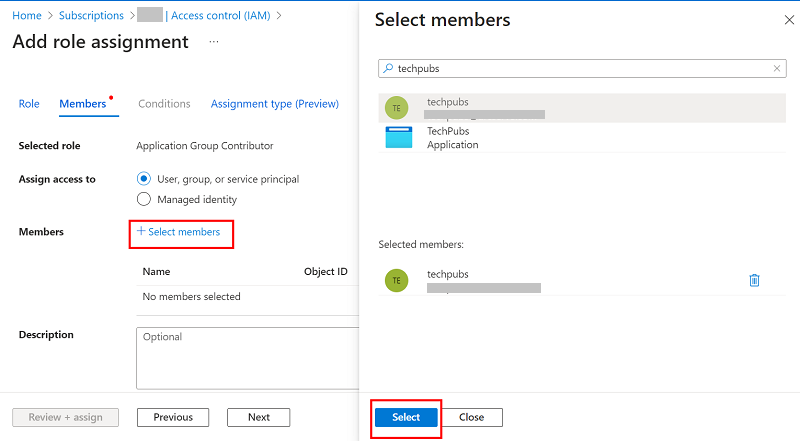Switch to the Role tab
Viewport: 800px width, 441px height.
click(x=29, y=104)
